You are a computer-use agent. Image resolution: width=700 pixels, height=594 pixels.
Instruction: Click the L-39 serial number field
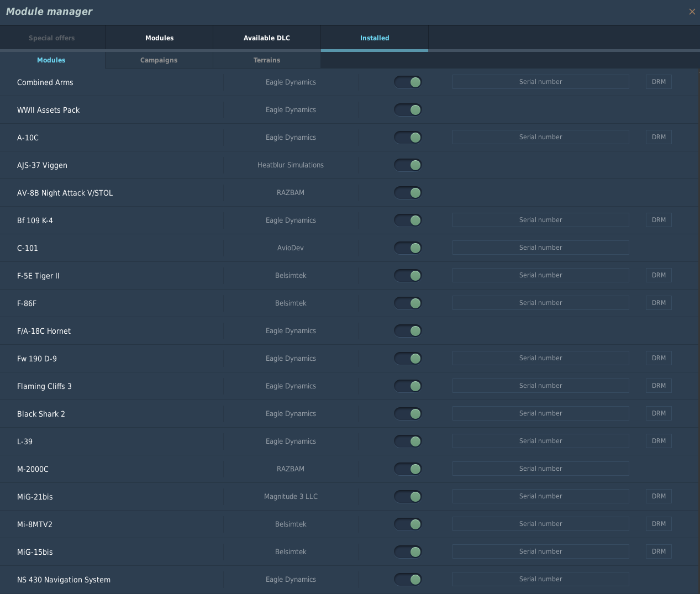click(x=540, y=441)
